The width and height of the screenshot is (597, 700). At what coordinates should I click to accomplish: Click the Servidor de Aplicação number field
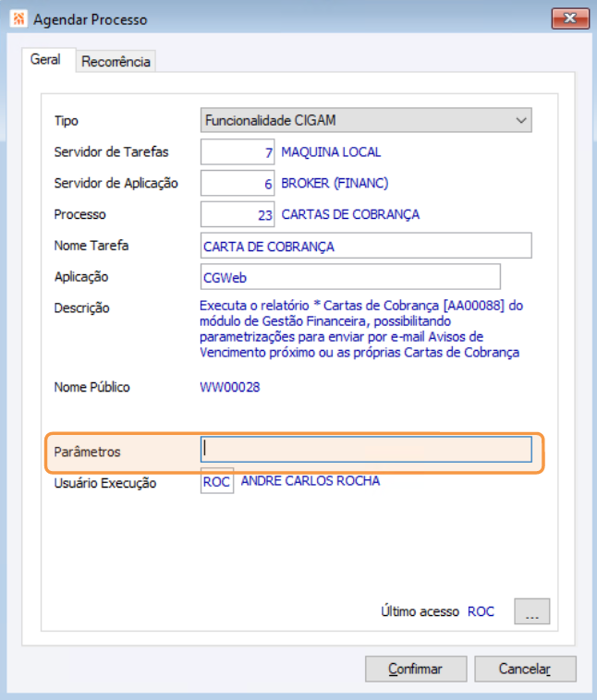(x=238, y=183)
